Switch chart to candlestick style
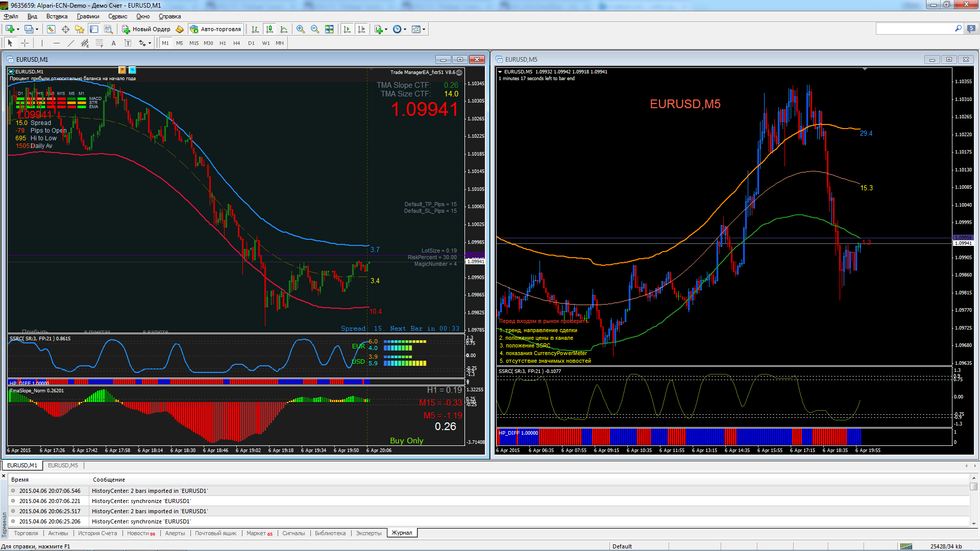Viewport: 980px width, 551px height. click(269, 29)
